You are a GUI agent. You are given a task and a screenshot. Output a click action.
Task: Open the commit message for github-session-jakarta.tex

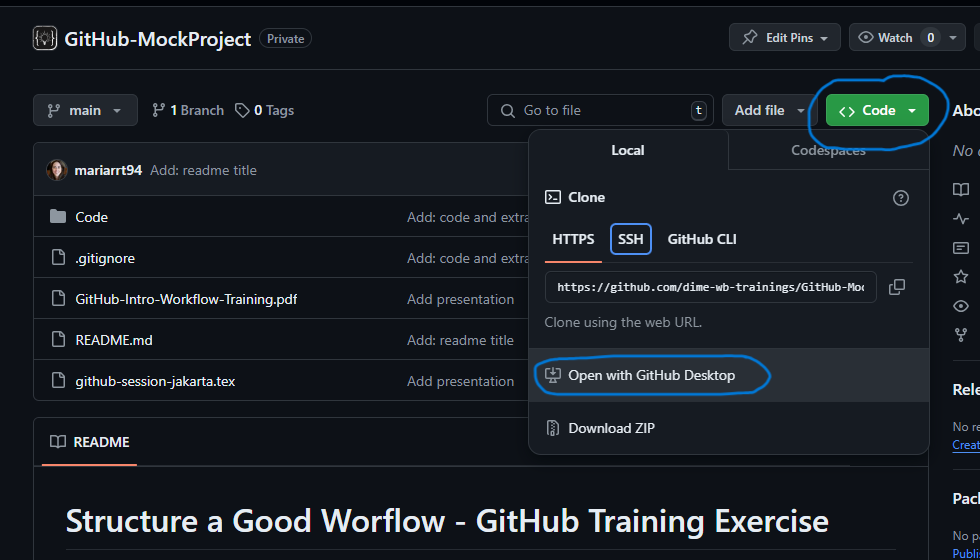pos(461,381)
